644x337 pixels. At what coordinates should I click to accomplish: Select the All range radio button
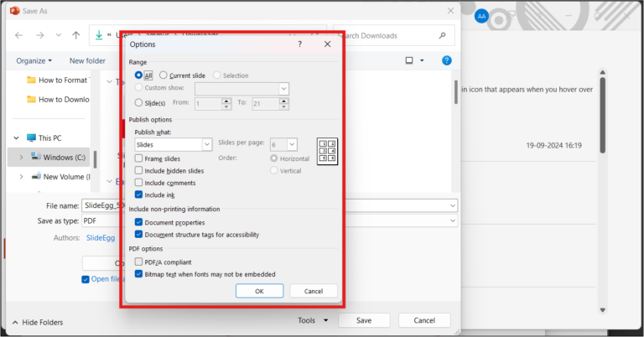pyautogui.click(x=138, y=75)
